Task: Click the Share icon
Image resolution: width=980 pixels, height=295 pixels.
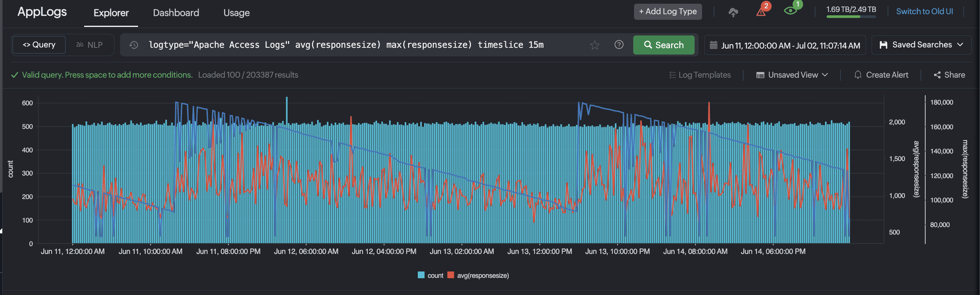Action: pyautogui.click(x=937, y=75)
